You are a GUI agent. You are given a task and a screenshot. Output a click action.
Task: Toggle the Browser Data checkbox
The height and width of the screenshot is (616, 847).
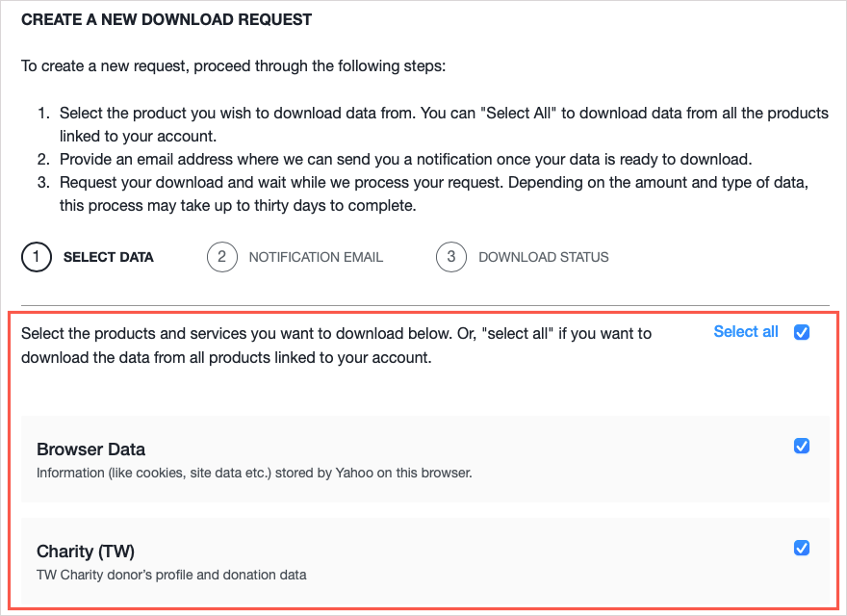802,447
